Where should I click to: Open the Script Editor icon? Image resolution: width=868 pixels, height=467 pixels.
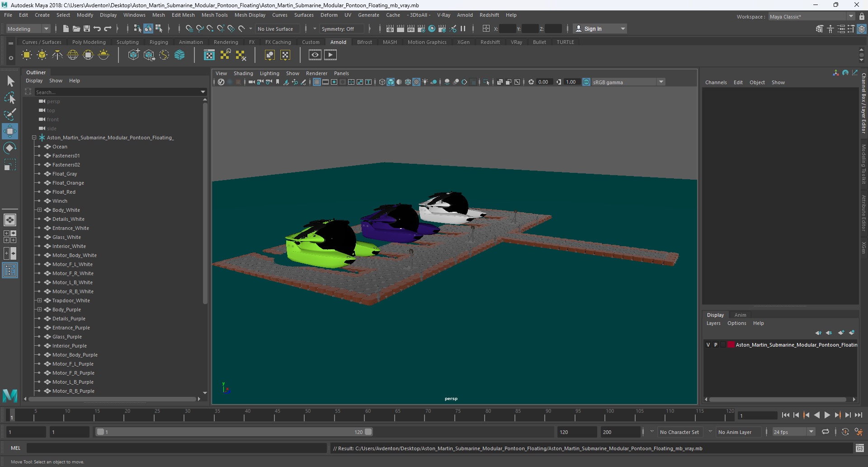point(860,448)
